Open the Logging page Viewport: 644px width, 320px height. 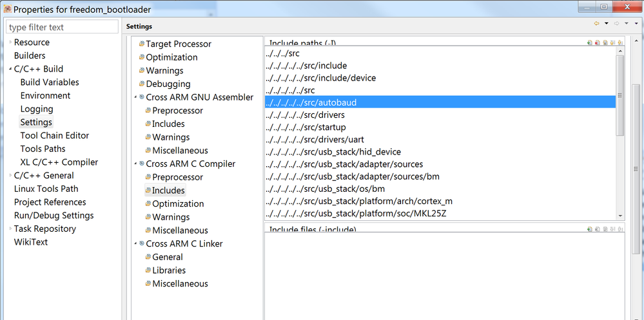tap(37, 109)
